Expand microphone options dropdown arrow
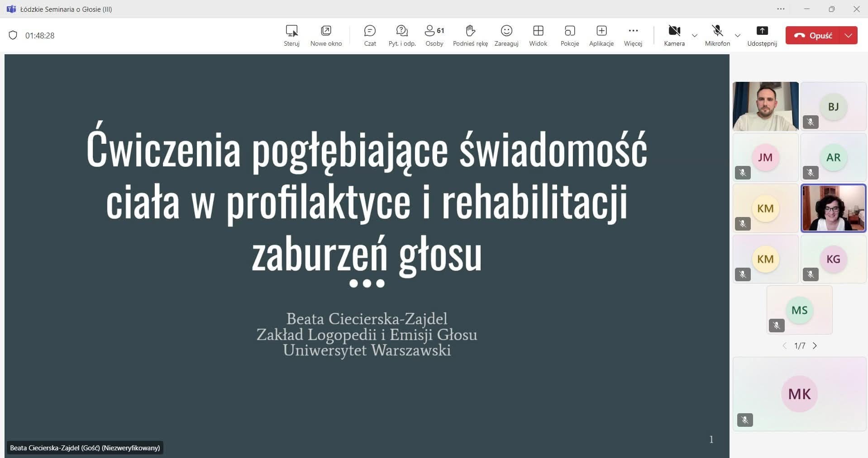868x458 pixels. pyautogui.click(x=738, y=35)
